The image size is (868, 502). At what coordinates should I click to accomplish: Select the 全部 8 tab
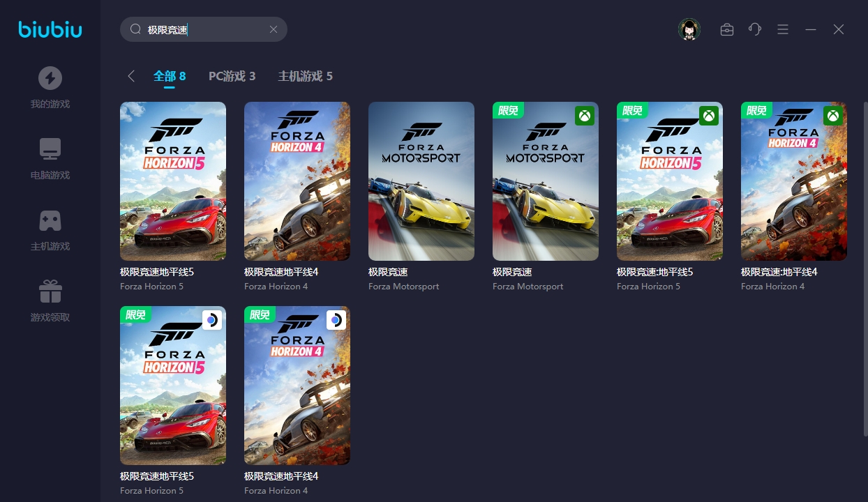click(x=170, y=76)
